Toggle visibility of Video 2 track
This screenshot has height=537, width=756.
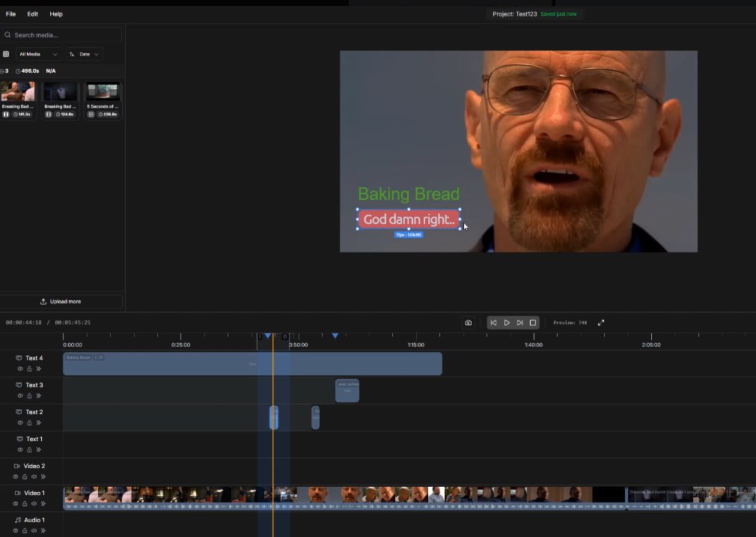click(x=15, y=476)
